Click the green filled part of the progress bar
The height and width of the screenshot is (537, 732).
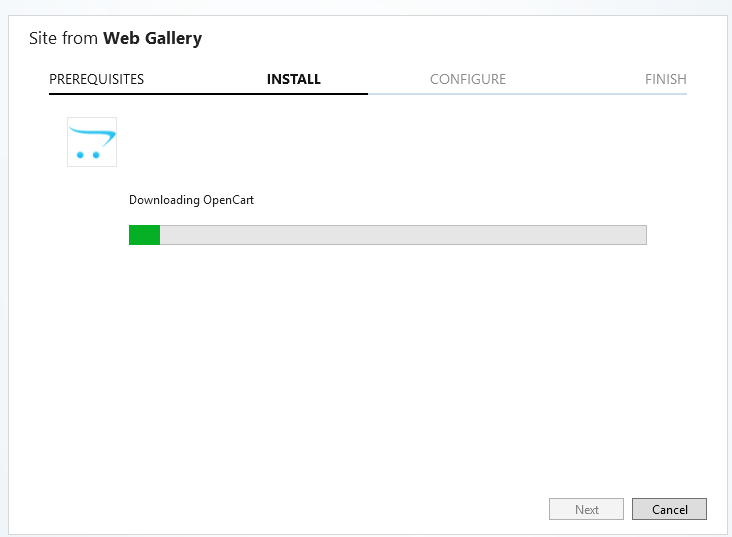(x=144, y=235)
